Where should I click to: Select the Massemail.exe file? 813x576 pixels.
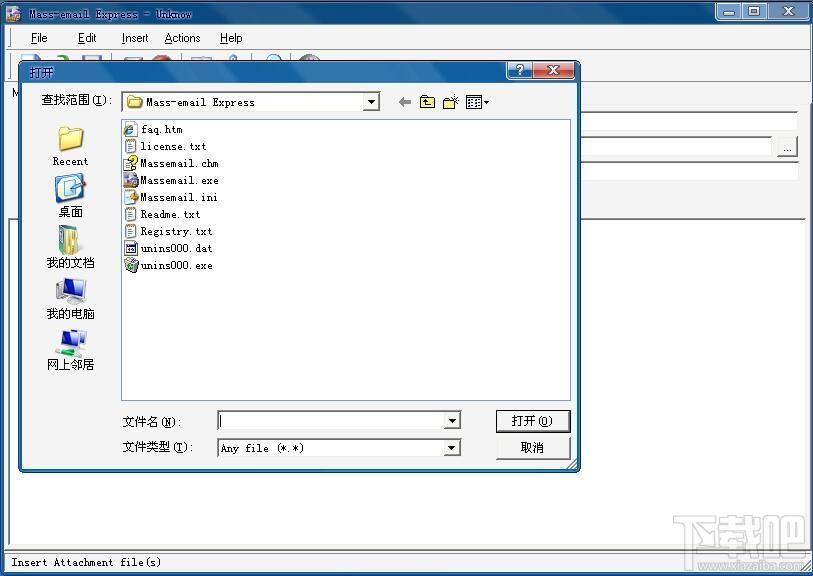[x=171, y=180]
